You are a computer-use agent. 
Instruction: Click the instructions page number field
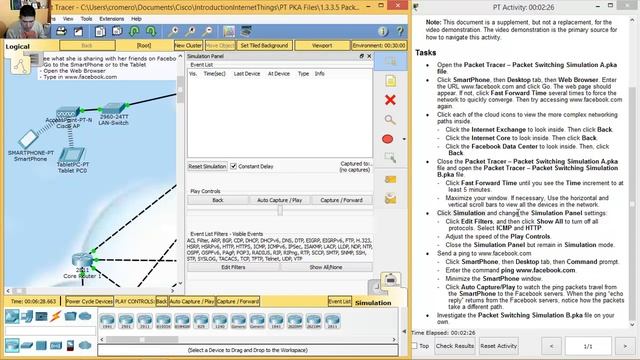pyautogui.click(x=588, y=346)
